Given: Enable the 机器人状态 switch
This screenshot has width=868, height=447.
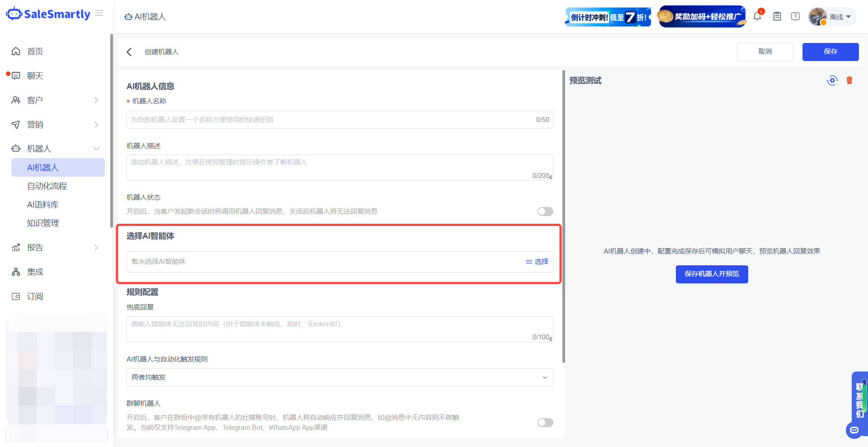Looking at the screenshot, I should pyautogui.click(x=545, y=211).
